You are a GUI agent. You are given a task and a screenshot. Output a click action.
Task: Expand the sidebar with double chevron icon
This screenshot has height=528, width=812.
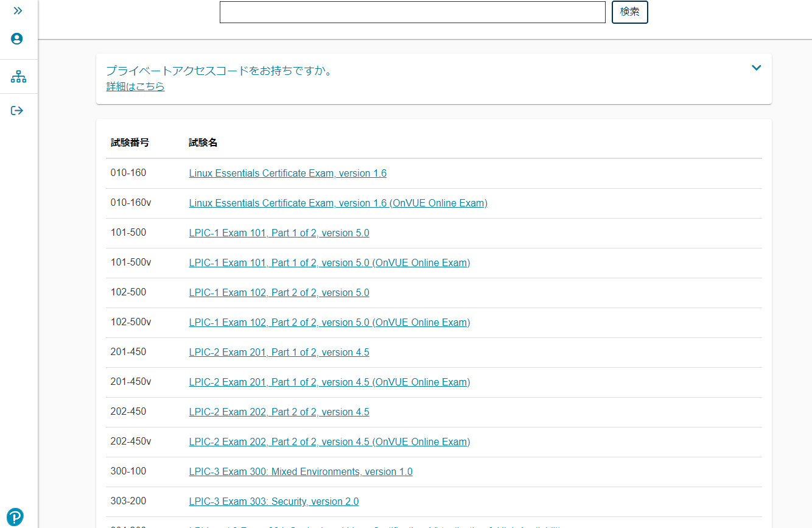(18, 11)
